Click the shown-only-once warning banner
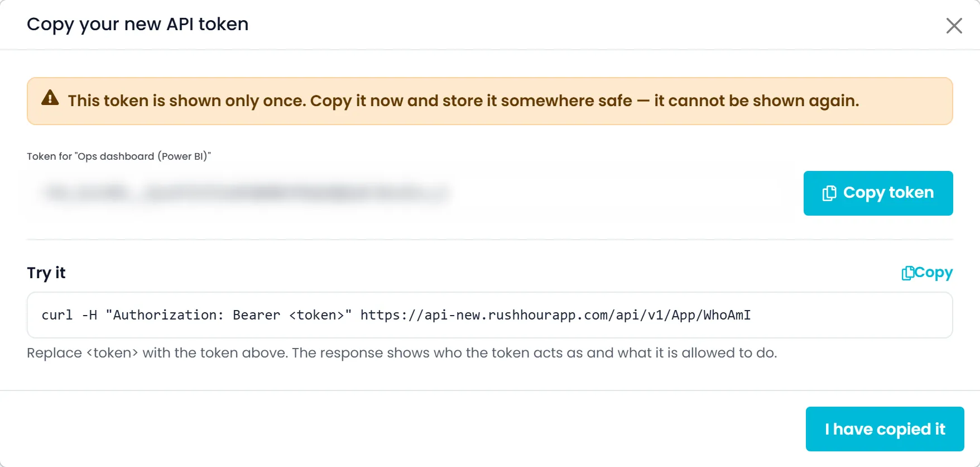 coord(489,101)
